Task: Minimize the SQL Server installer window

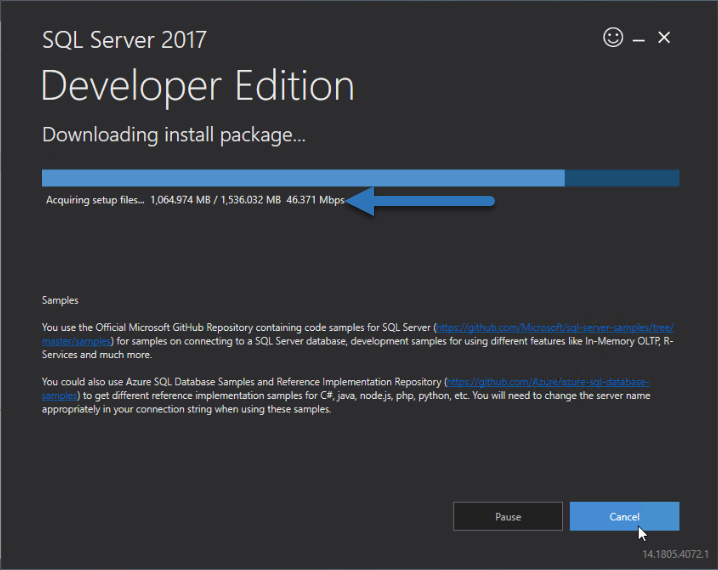Action: tap(638, 40)
